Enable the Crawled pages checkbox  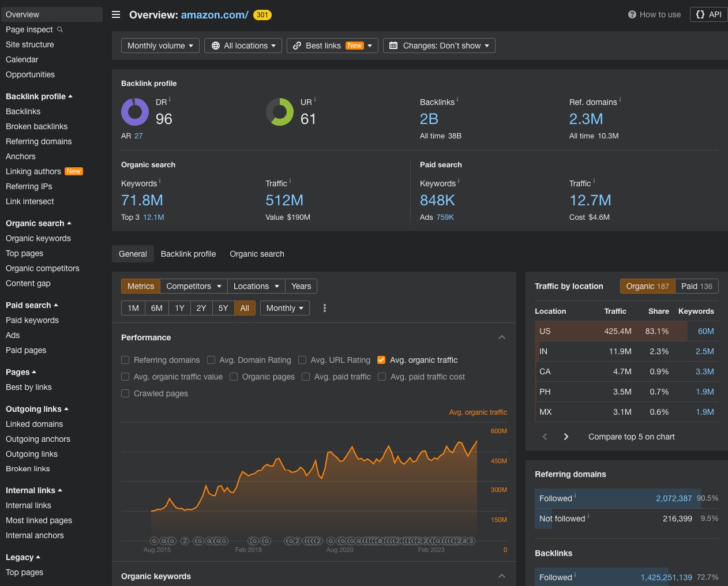coord(125,393)
